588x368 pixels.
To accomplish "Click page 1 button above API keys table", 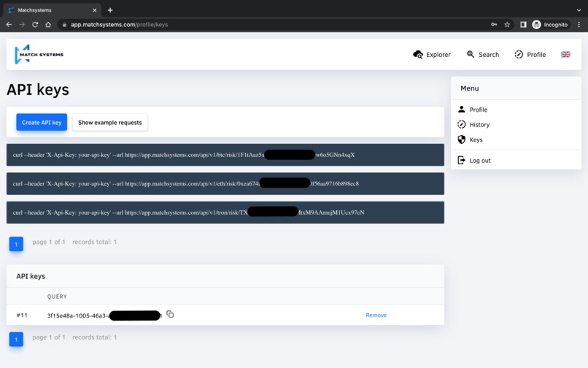I will pos(16,244).
